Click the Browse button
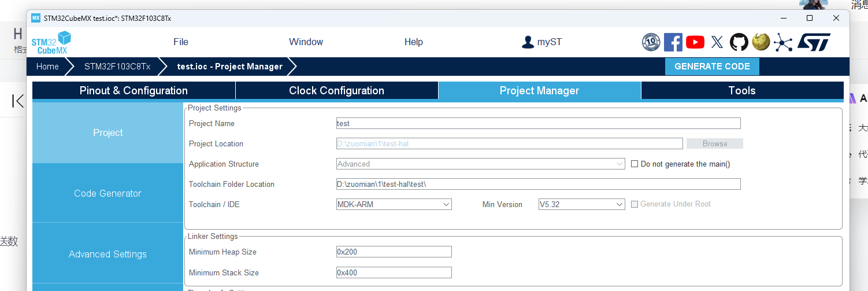Image resolution: width=868 pixels, height=291 pixels. [715, 143]
